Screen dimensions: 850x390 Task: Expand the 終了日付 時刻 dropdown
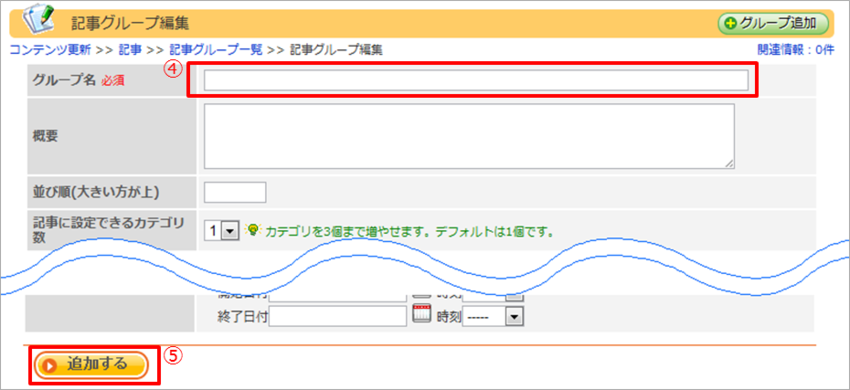[492, 317]
